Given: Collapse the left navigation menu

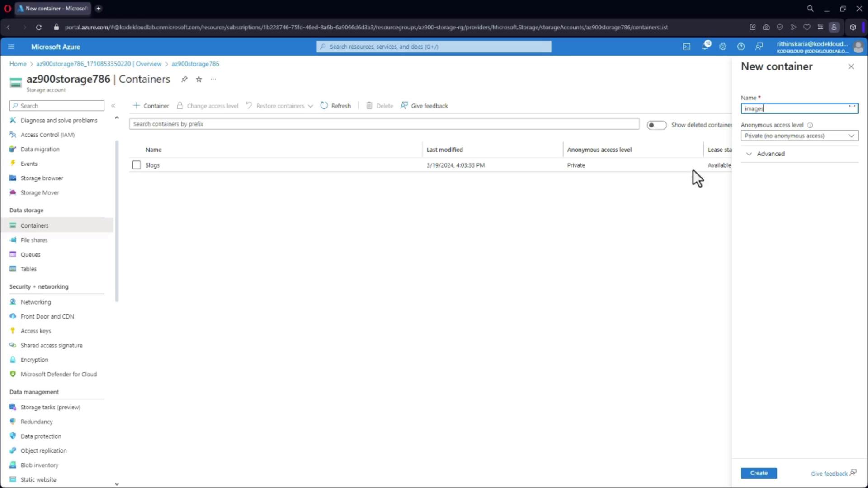Looking at the screenshot, I should pyautogui.click(x=113, y=106).
